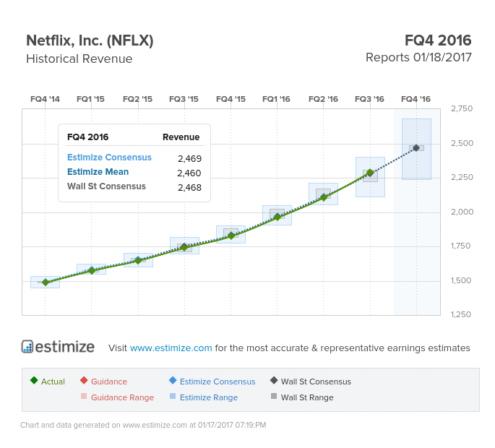Click the blue Estimize Consensus legend diamond

173,380
